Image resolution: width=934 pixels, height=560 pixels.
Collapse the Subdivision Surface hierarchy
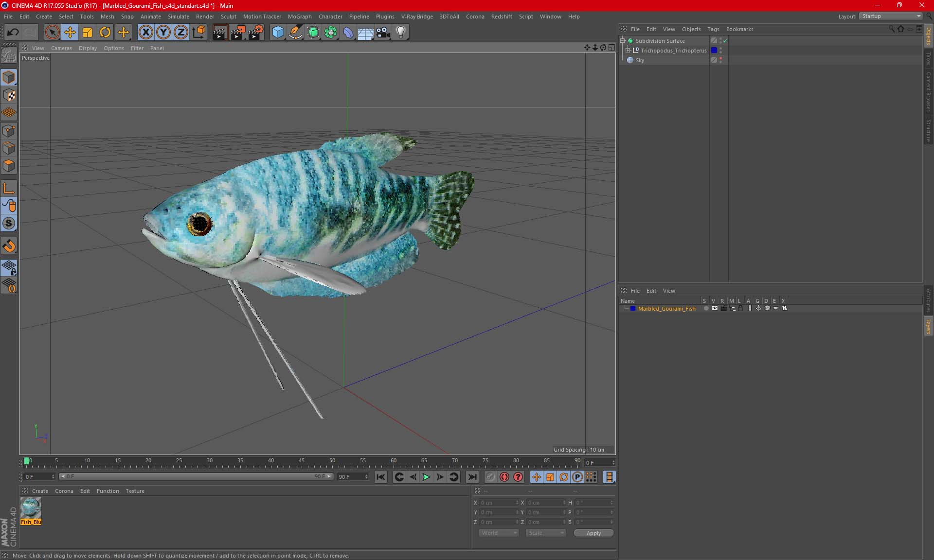[622, 41]
